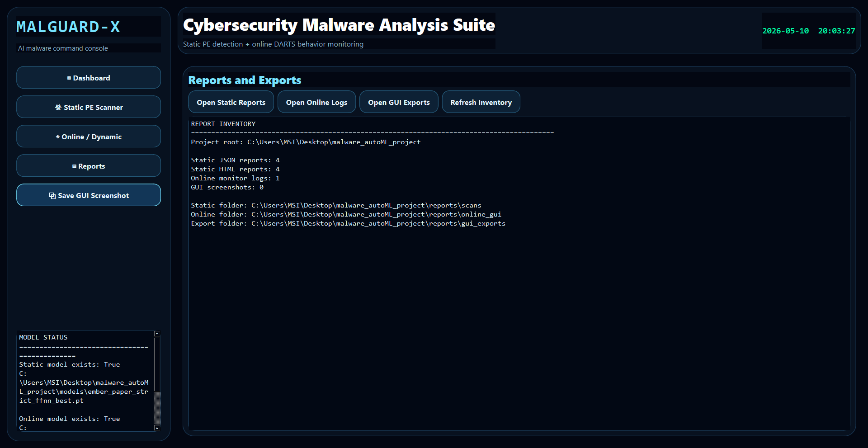Click the Reports and Exports heading

pyautogui.click(x=245, y=80)
